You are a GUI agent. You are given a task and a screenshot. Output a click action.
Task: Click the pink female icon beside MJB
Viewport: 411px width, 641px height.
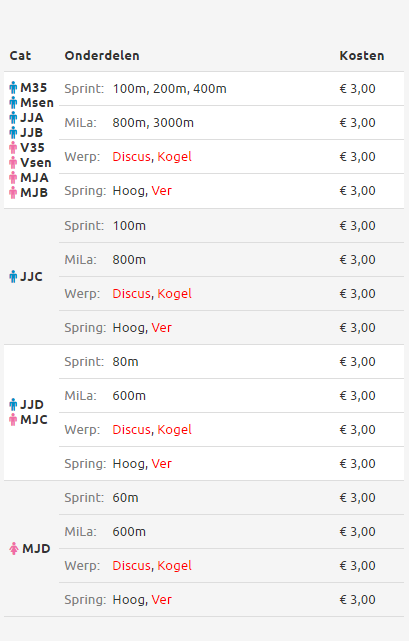pyautogui.click(x=13, y=193)
